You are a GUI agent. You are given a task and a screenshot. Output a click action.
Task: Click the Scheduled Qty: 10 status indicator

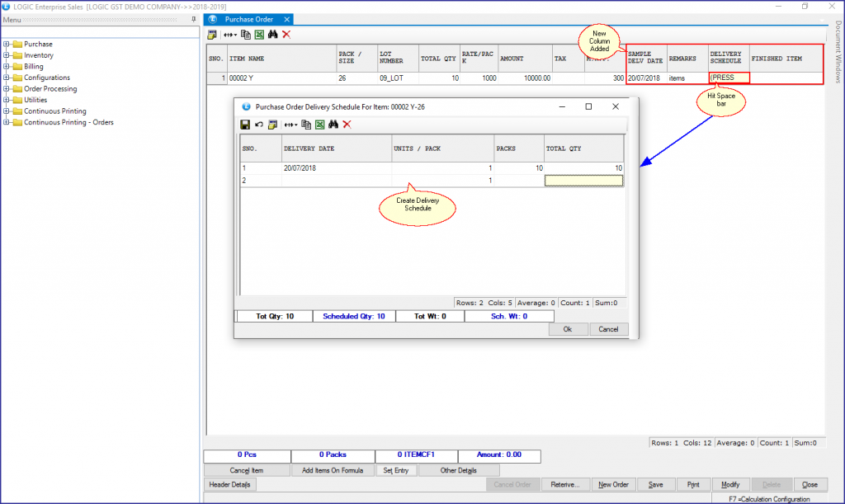coord(354,315)
